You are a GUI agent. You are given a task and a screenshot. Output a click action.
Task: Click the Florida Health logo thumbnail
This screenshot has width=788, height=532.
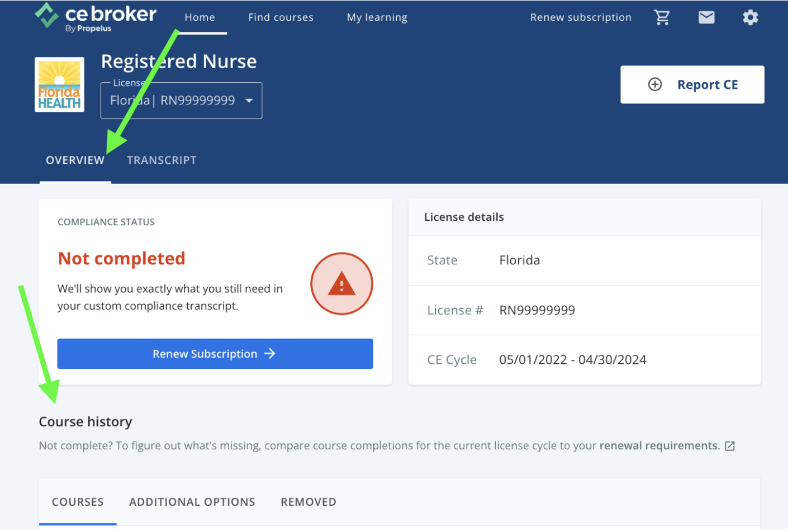coord(60,84)
